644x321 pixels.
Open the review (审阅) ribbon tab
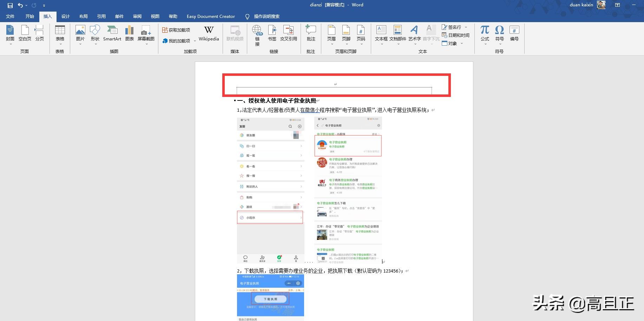coord(137,17)
